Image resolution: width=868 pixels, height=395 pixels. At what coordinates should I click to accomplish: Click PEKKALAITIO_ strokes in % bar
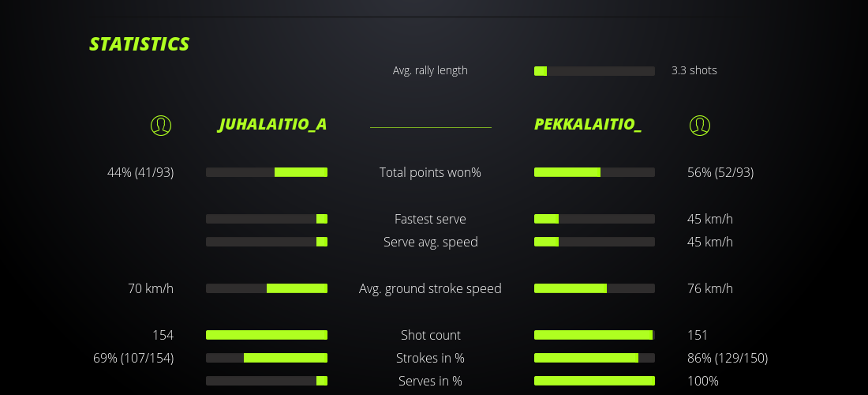[x=594, y=358]
